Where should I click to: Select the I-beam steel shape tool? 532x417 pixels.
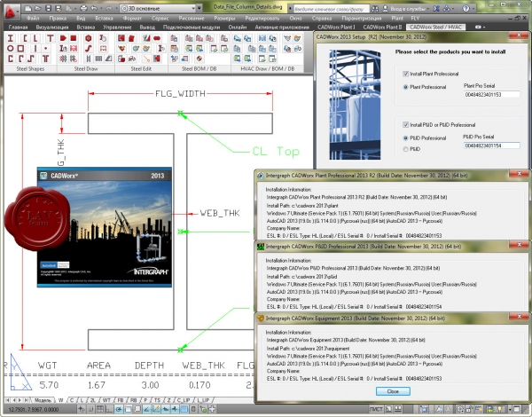pyautogui.click(x=11, y=38)
